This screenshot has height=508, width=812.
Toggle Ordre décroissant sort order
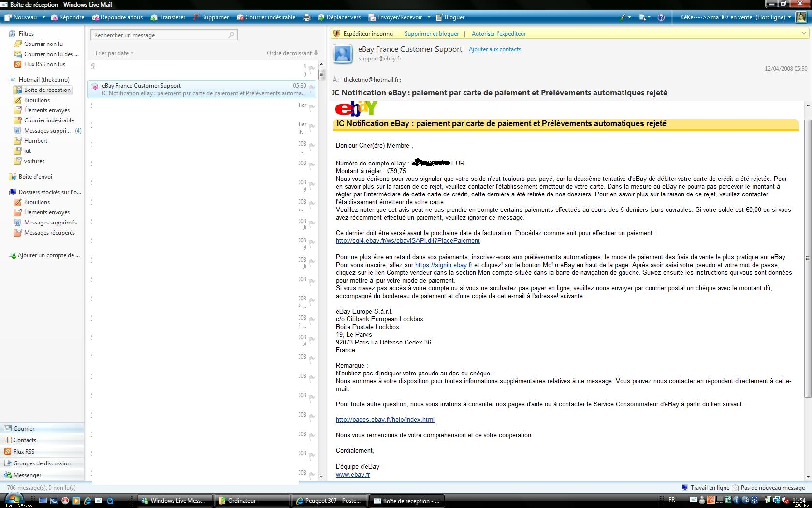[292, 53]
